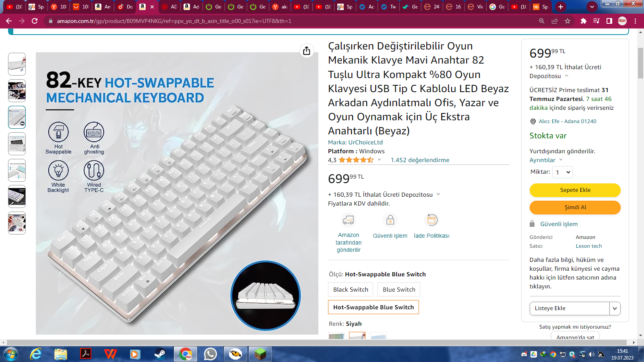
Task: Reload the page with the refresh icon
Action: [35, 21]
